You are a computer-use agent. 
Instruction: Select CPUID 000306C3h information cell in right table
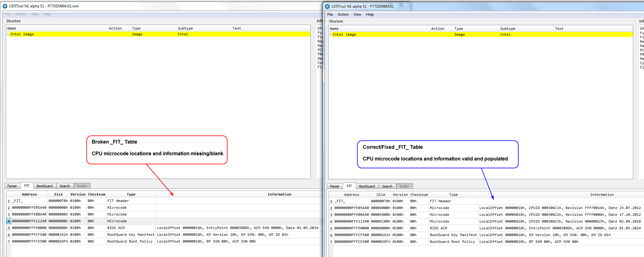click(x=561, y=221)
